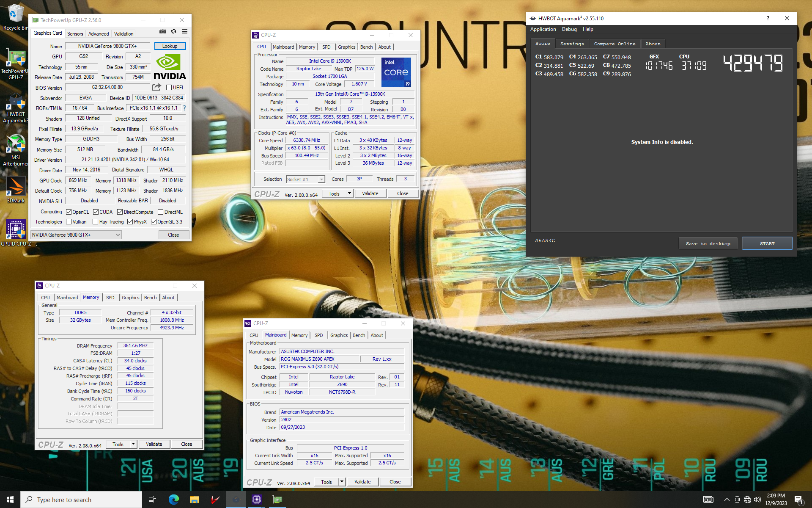Toggle PhysX checkbox

130,222
